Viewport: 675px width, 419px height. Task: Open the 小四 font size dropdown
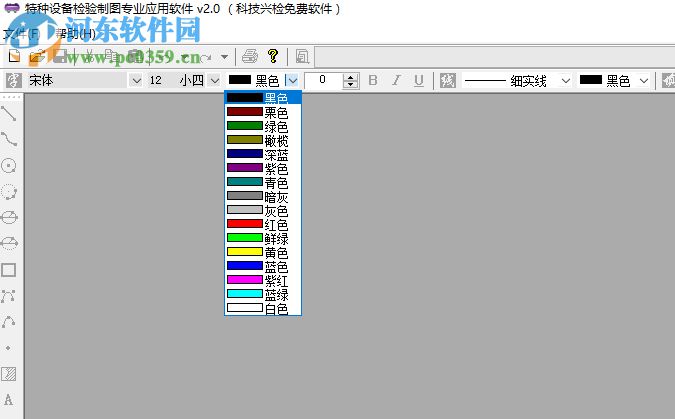point(214,81)
